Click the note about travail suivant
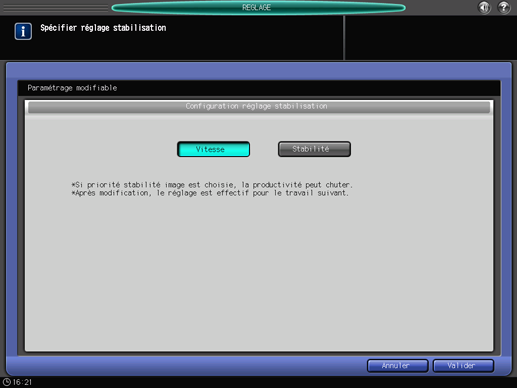This screenshot has width=517, height=388. (210, 193)
